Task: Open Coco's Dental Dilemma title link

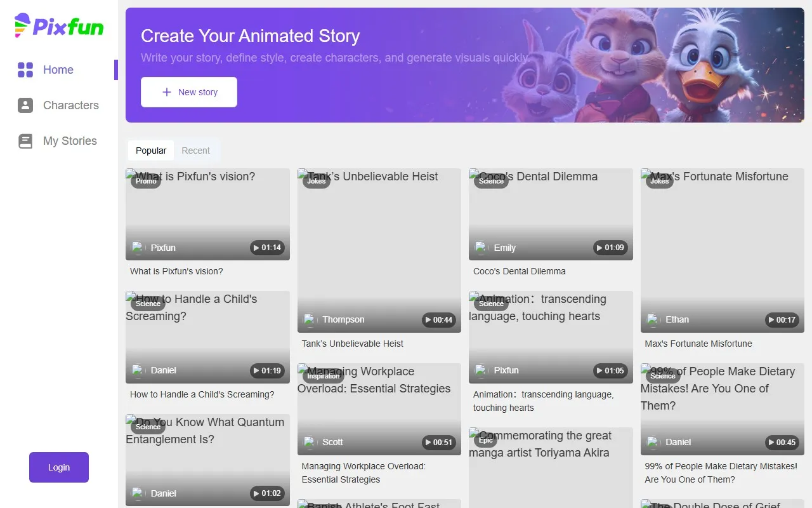Action: click(x=519, y=271)
